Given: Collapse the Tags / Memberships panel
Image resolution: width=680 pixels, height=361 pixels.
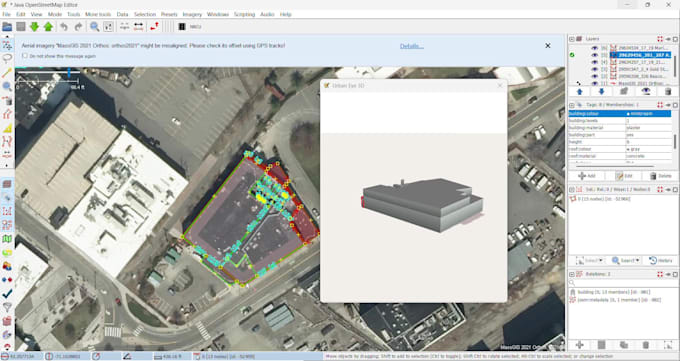Looking at the screenshot, I should [x=572, y=105].
